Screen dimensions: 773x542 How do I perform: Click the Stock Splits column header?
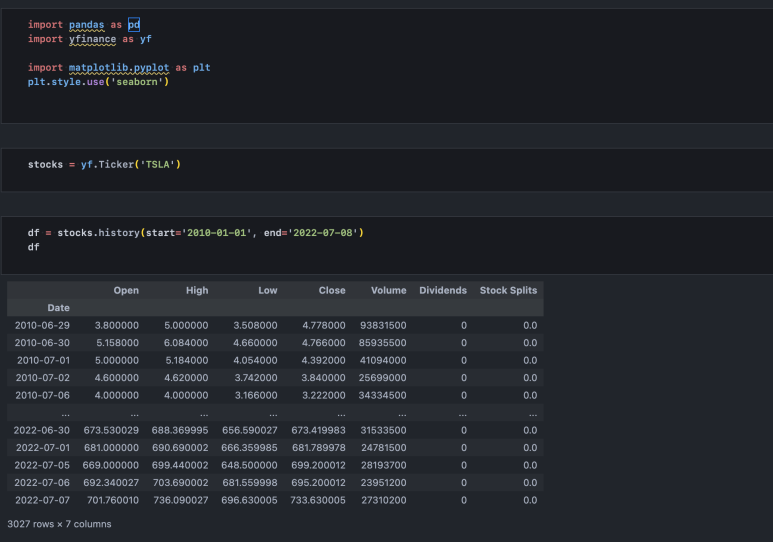(x=508, y=290)
